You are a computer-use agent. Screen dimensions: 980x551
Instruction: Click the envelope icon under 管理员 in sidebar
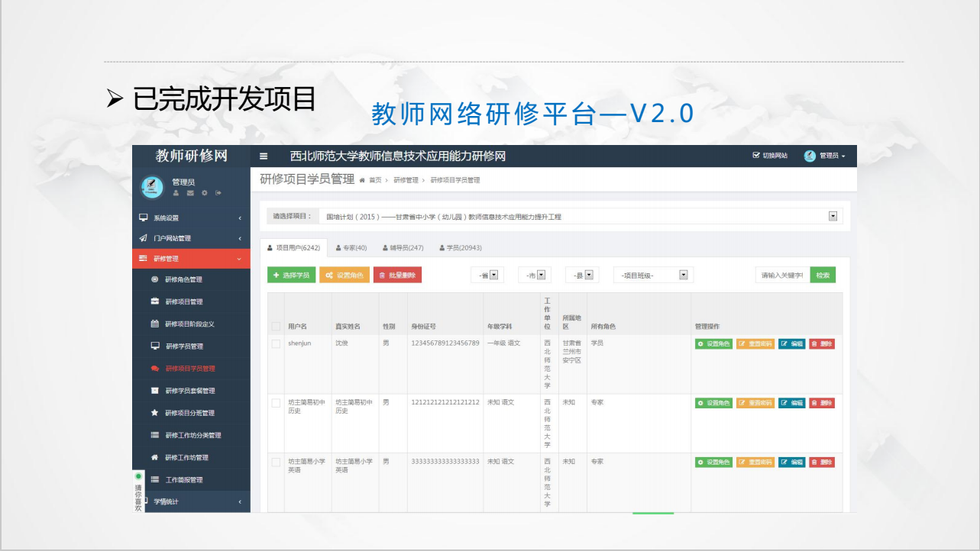pos(190,193)
